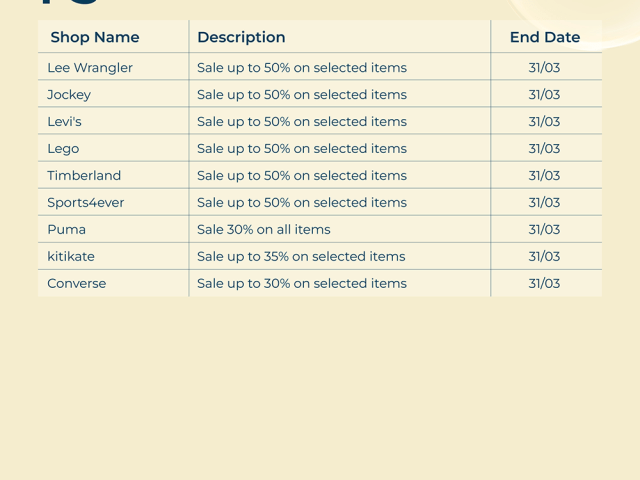Select the kitikate shop name cell

click(71, 257)
